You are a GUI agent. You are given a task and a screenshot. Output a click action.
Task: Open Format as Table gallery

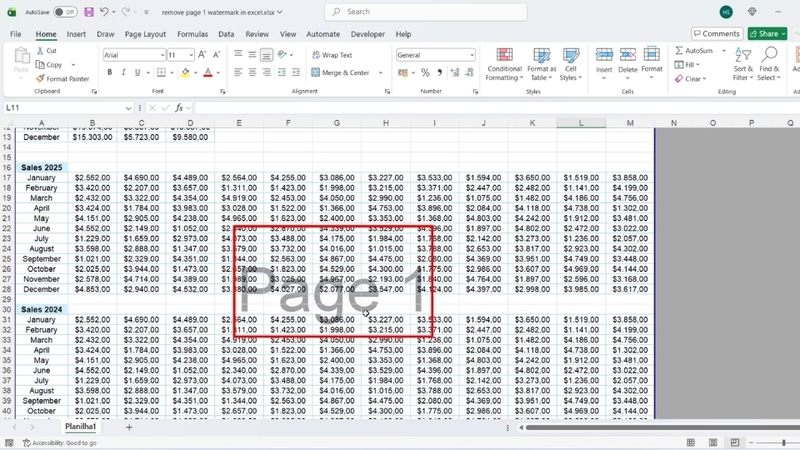point(542,64)
